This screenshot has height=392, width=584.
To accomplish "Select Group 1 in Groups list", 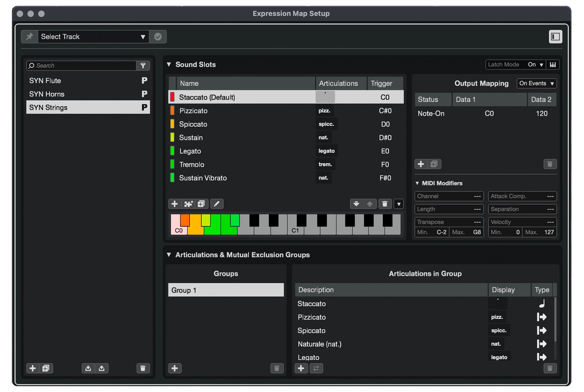I will click(x=225, y=290).
